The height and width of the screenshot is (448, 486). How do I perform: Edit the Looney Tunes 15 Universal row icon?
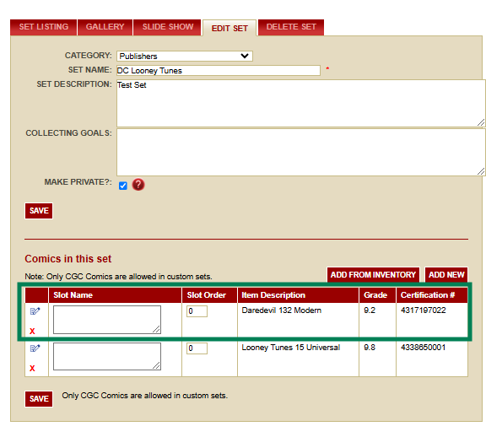click(x=35, y=348)
